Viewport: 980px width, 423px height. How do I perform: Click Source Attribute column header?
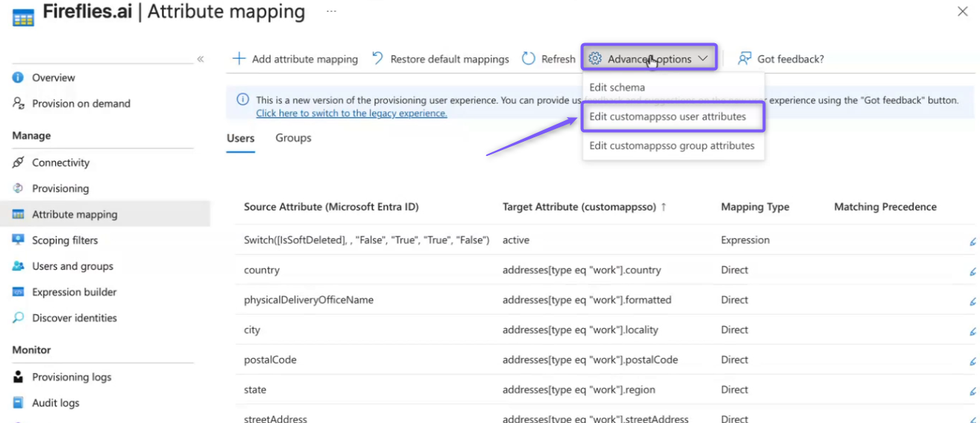click(x=331, y=207)
